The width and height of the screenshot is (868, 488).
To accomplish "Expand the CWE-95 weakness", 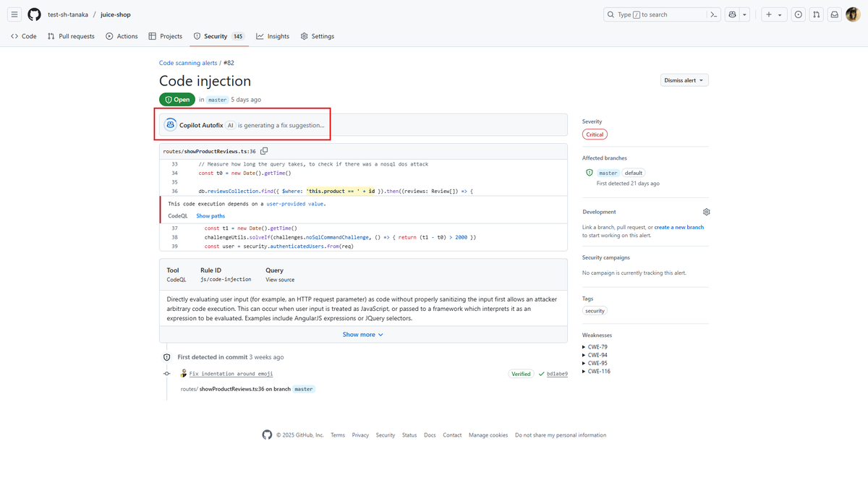I will [595, 363].
